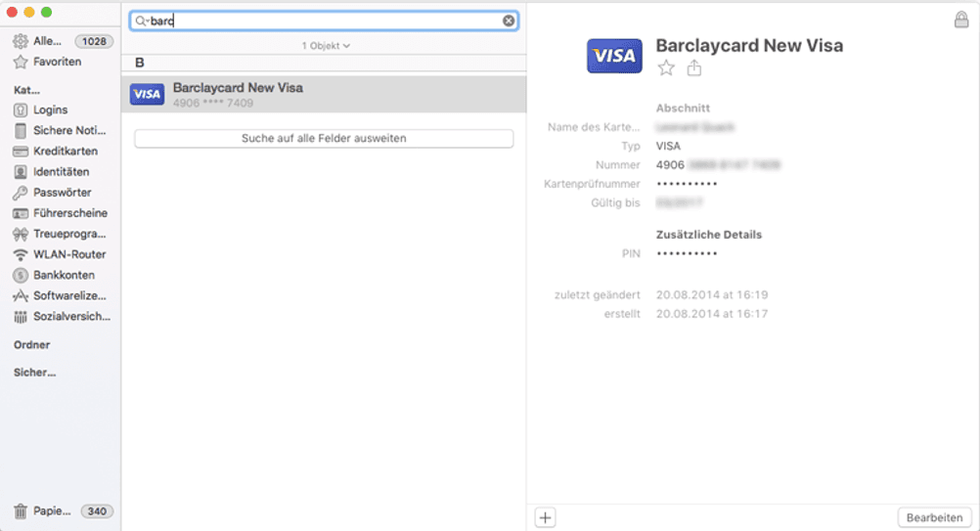Image resolution: width=980 pixels, height=531 pixels.
Task: Click the Bankkonten dollar coin icon
Action: (21, 275)
